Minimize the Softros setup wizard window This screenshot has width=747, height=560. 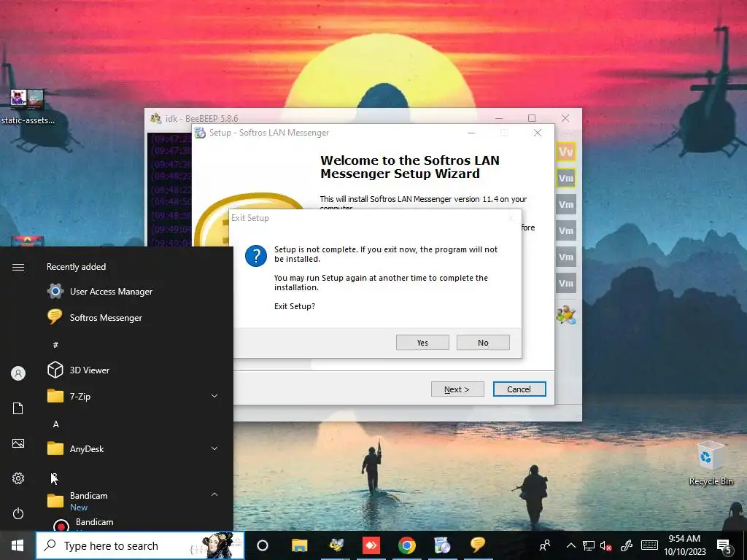[x=471, y=133]
